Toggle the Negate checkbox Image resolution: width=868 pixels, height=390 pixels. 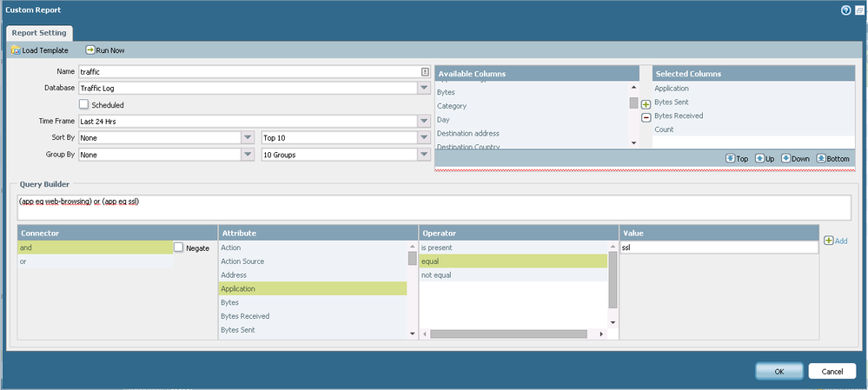coord(179,248)
